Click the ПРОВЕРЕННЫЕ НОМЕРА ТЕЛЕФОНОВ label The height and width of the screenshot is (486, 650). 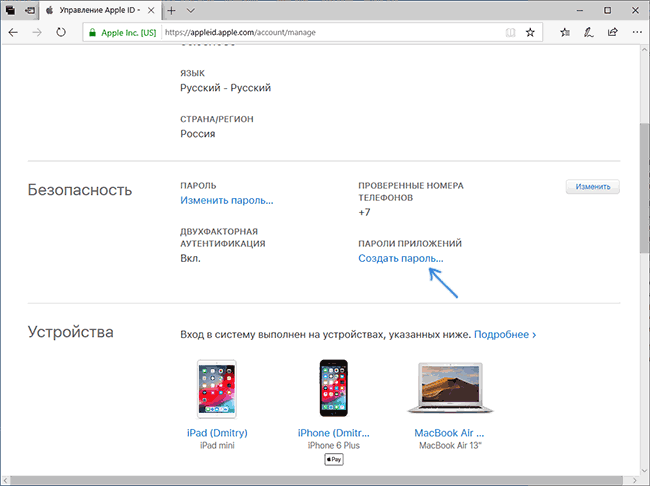(411, 192)
